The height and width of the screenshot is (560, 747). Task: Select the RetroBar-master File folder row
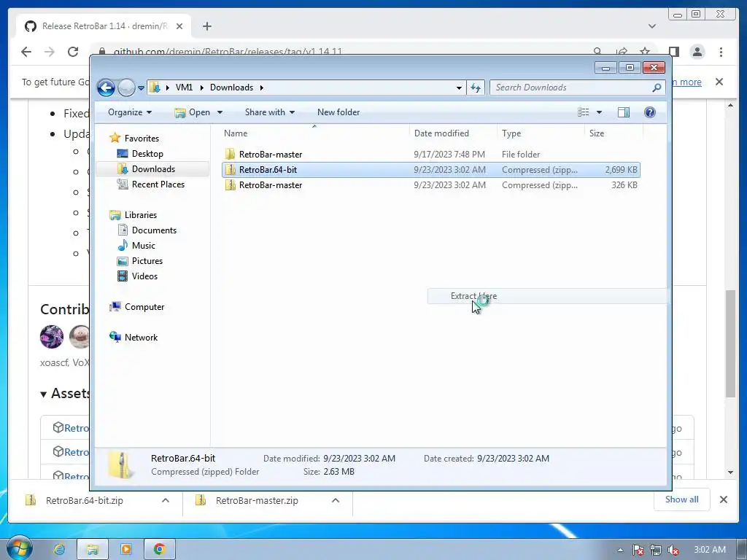431,155
